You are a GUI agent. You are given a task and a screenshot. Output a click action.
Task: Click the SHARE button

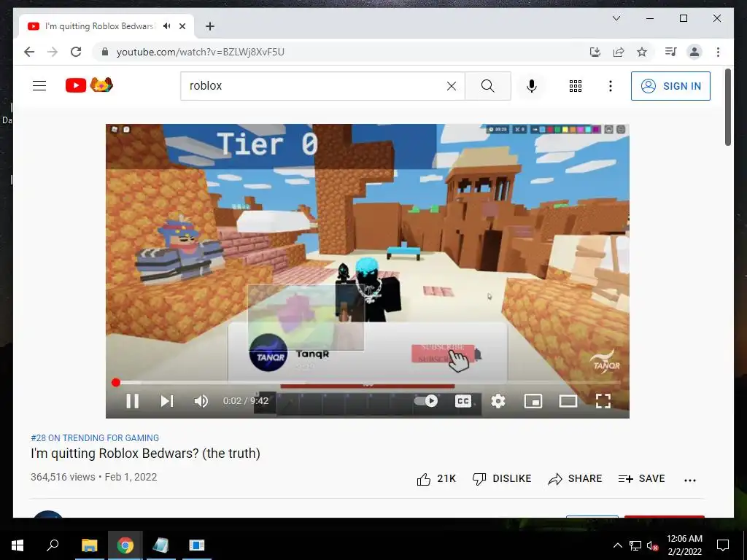(575, 478)
